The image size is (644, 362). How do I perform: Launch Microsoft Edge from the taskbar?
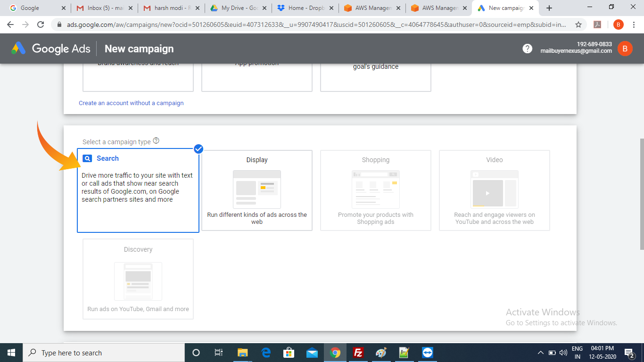265,353
